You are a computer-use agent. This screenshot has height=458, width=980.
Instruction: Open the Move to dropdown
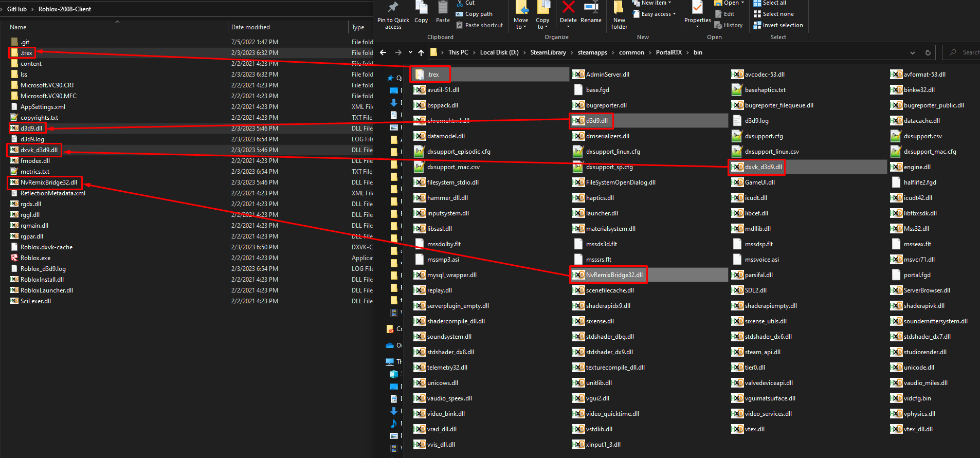pyautogui.click(x=521, y=15)
